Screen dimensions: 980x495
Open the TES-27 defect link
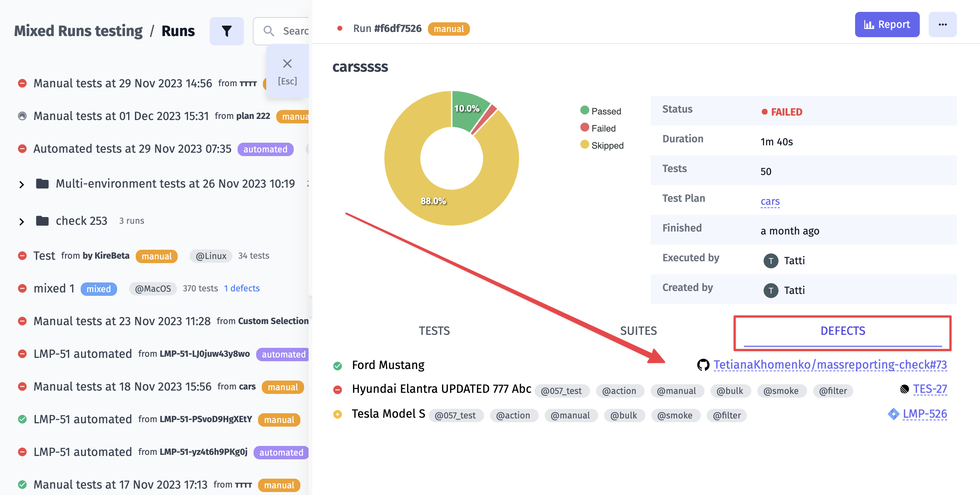pyautogui.click(x=929, y=389)
